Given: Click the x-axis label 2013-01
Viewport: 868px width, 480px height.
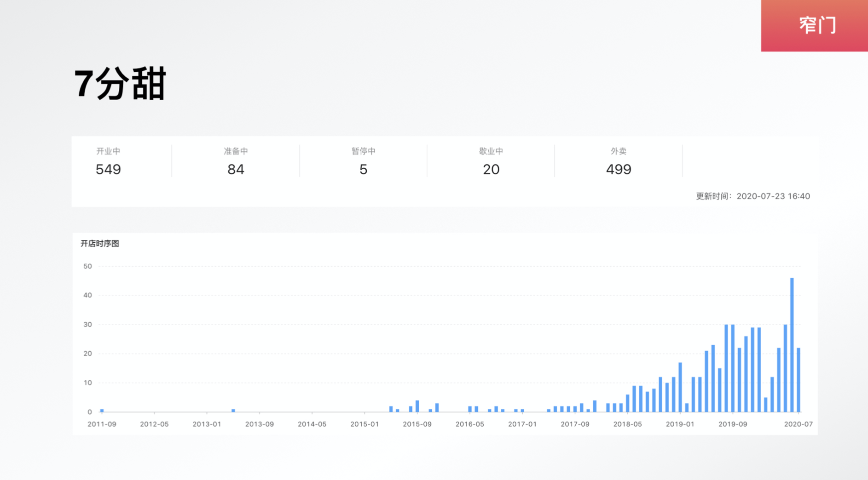Looking at the screenshot, I should (207, 424).
